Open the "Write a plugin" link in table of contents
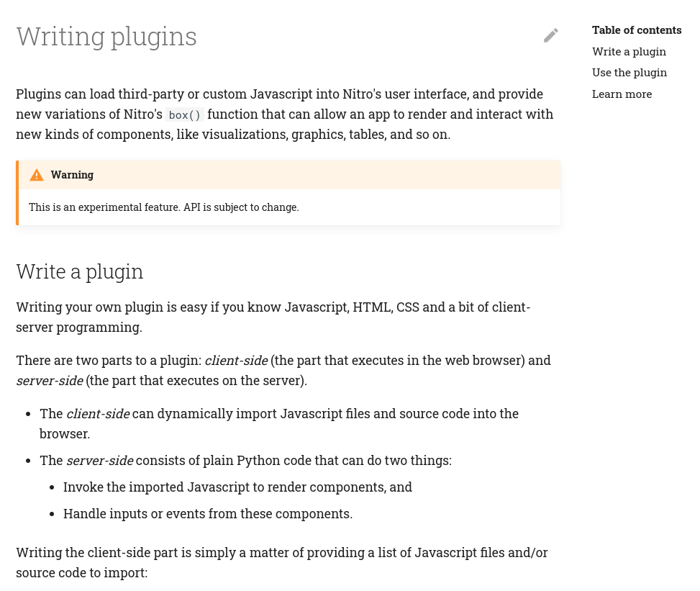The image size is (700, 591). (x=629, y=51)
